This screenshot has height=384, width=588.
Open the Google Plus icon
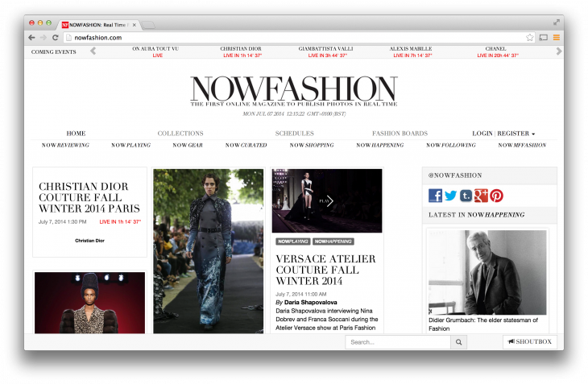(x=482, y=196)
